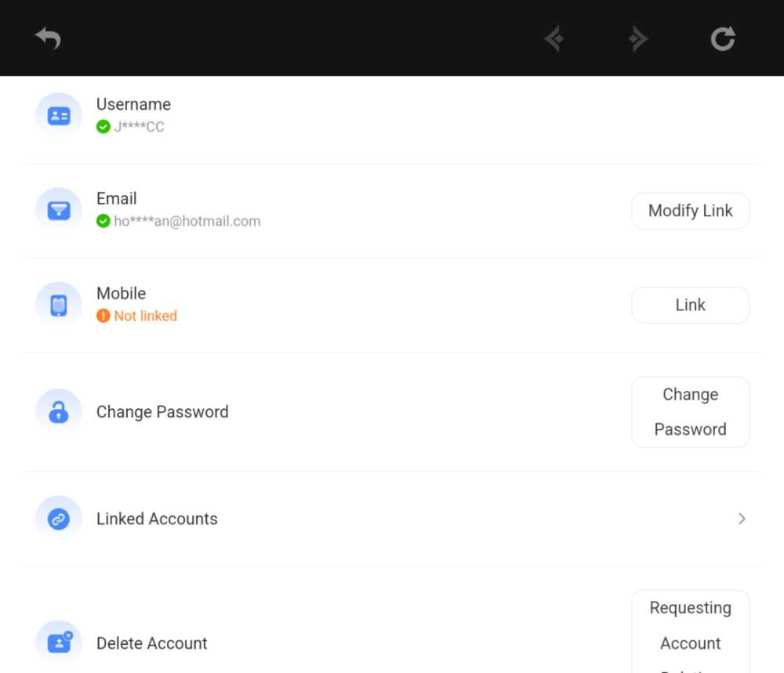Viewport: 784px width, 673px height.
Task: Click the Mobile phone icon
Action: (59, 305)
